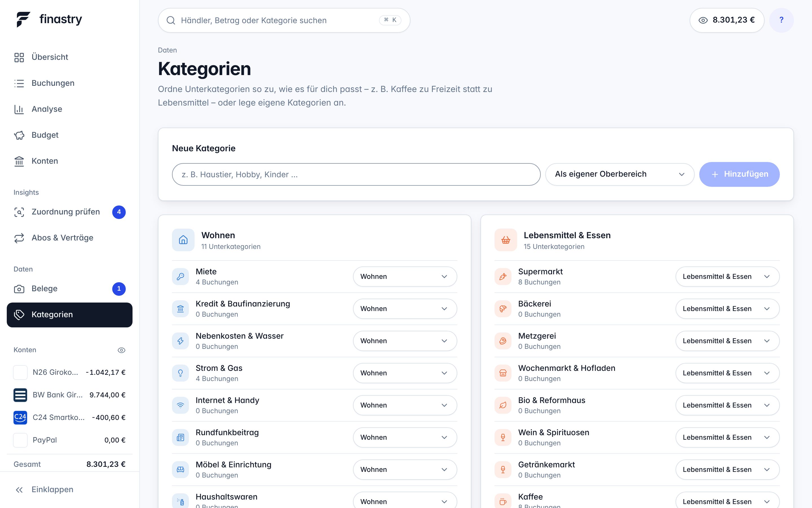The height and width of the screenshot is (508, 812).
Task: Select Konten in the main navigation
Action: click(x=69, y=161)
